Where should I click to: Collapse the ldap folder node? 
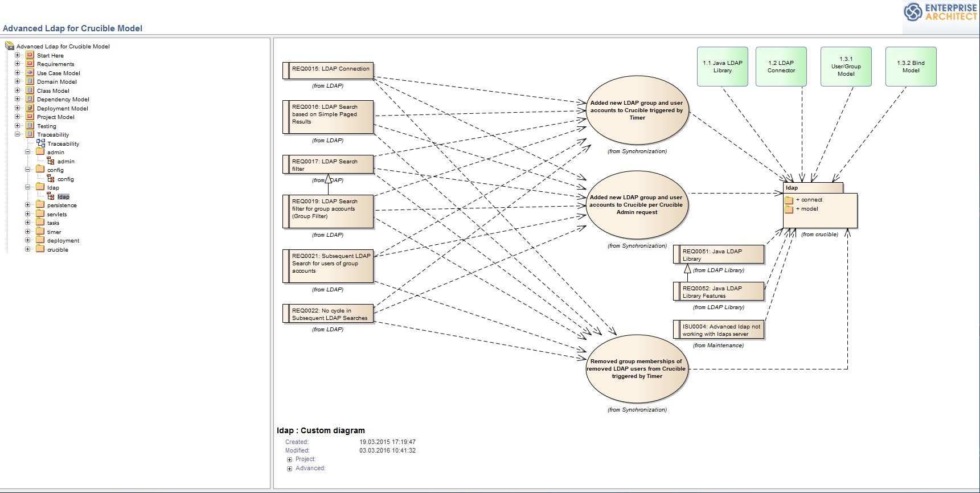[27, 187]
